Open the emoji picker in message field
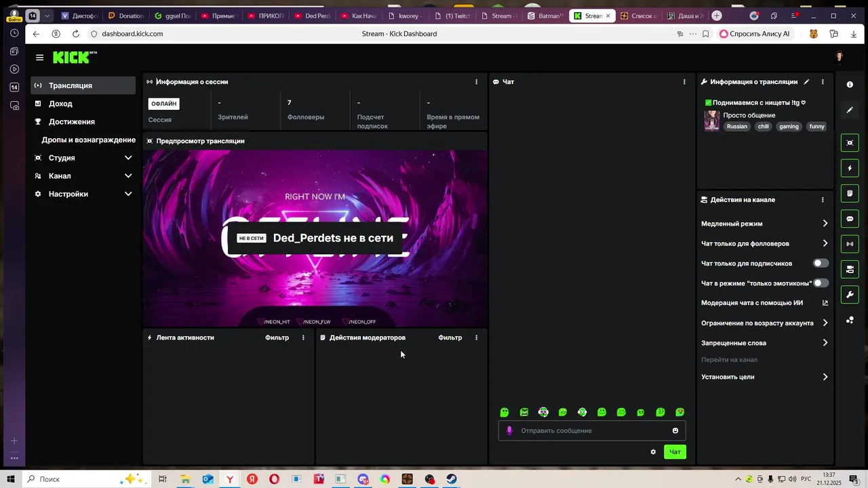 675,430
